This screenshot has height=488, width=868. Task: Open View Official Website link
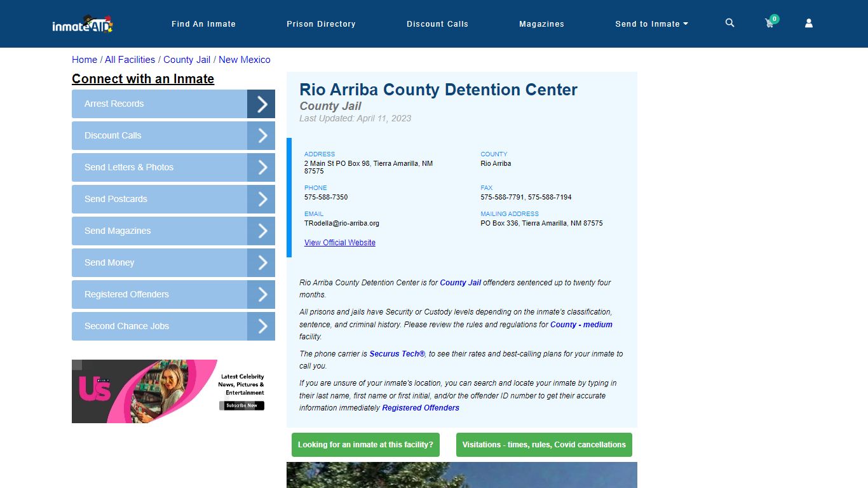[x=340, y=243]
